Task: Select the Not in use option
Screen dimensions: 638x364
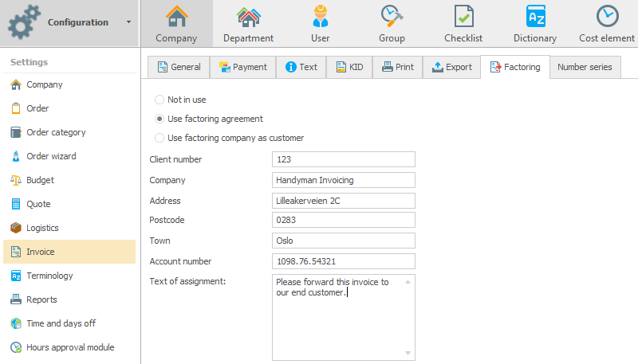Action: (x=159, y=100)
